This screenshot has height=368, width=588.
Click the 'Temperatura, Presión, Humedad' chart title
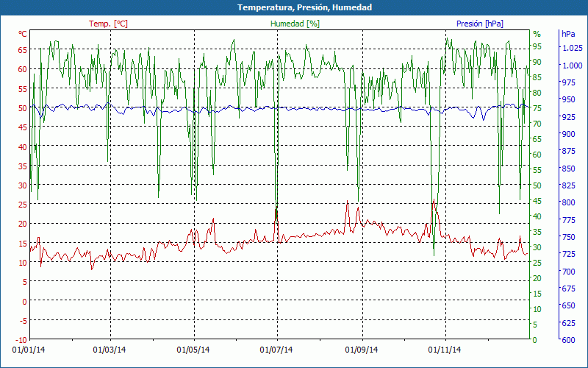click(304, 7)
